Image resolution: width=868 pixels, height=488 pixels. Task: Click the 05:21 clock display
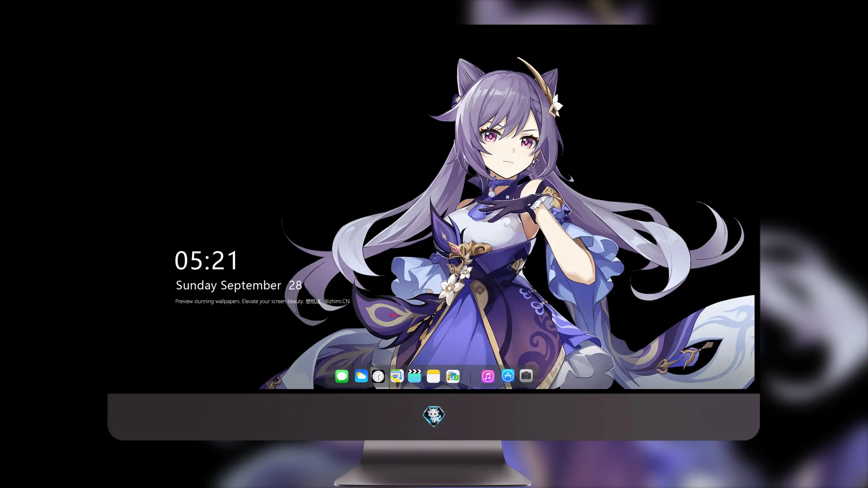coord(206,261)
